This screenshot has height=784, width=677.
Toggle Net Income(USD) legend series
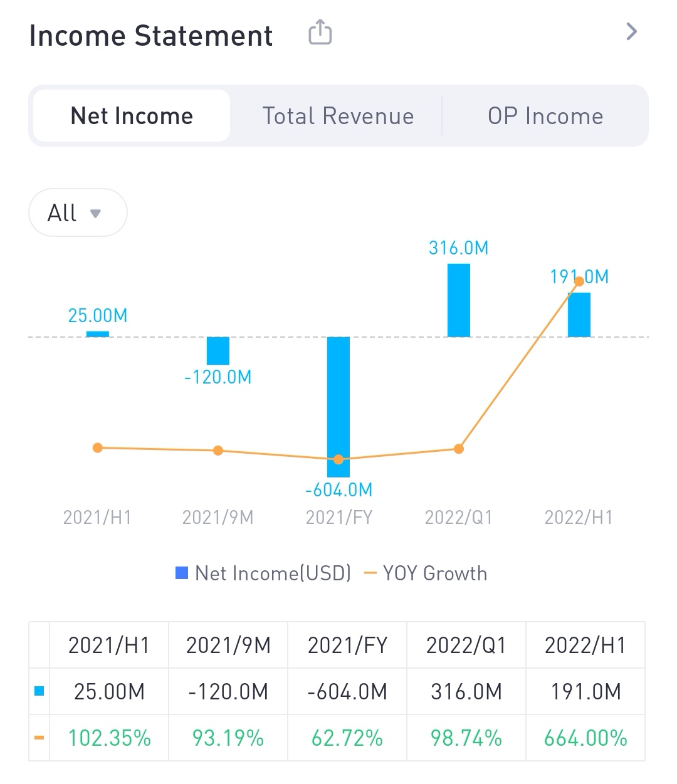point(263,573)
